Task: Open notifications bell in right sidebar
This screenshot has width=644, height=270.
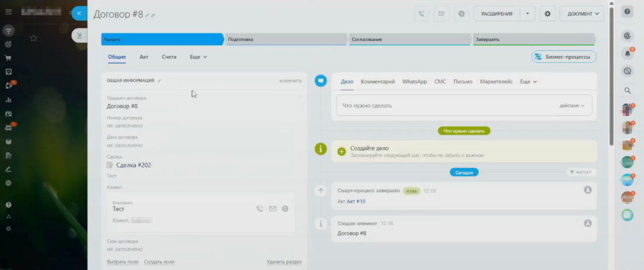Action: coord(626,53)
